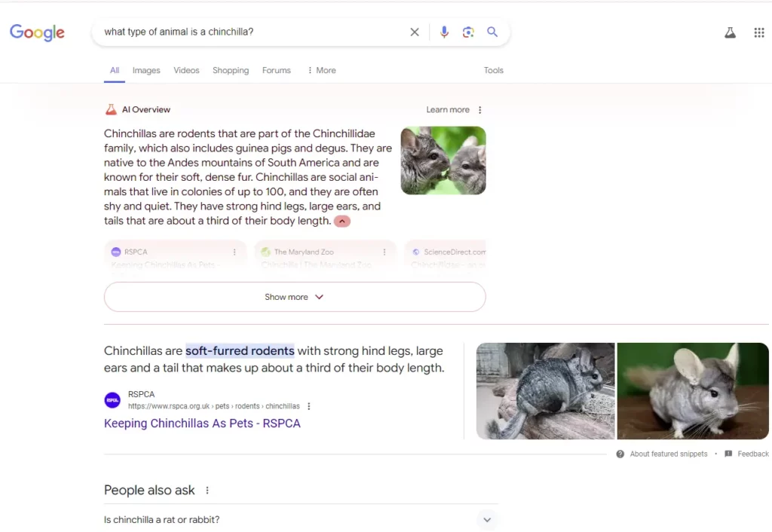Click the AI Overview chinchilla thumbnail image
This screenshot has width=772, height=532.
(x=443, y=161)
